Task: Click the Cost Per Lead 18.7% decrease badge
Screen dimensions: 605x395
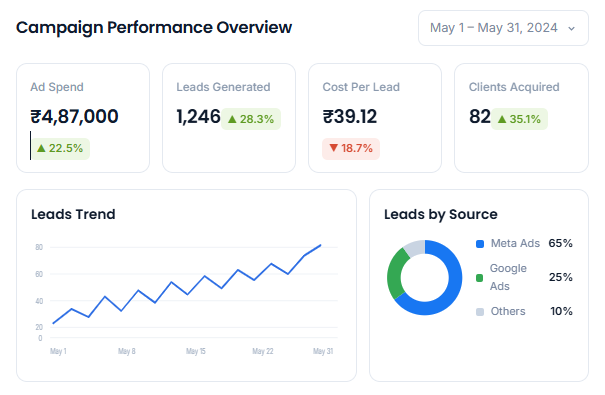Action: click(351, 149)
